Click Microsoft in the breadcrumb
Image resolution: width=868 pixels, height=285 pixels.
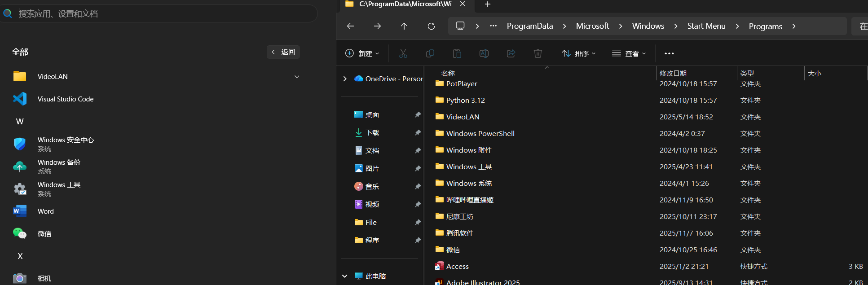pyautogui.click(x=593, y=26)
